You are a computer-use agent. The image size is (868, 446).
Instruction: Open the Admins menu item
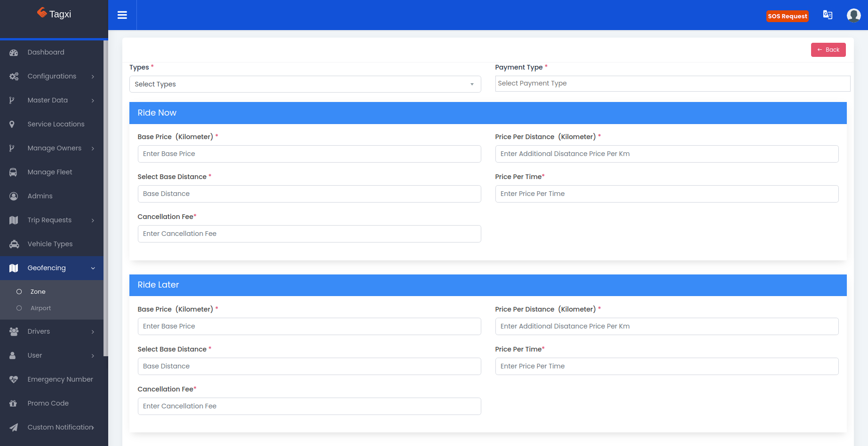click(x=40, y=196)
